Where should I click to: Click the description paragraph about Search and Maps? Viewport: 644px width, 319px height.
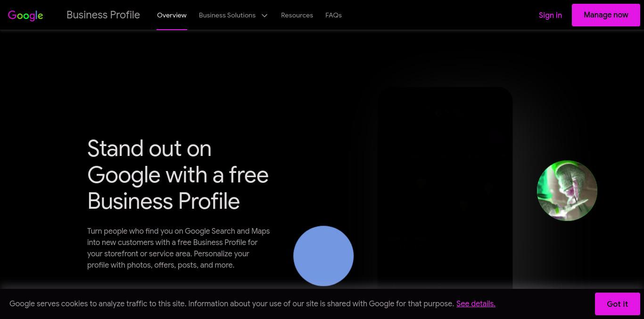pyautogui.click(x=179, y=248)
